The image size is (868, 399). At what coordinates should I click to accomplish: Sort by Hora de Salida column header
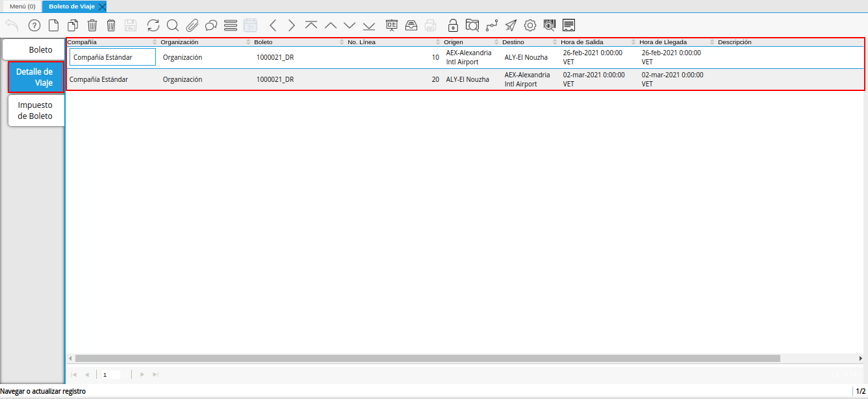(581, 42)
